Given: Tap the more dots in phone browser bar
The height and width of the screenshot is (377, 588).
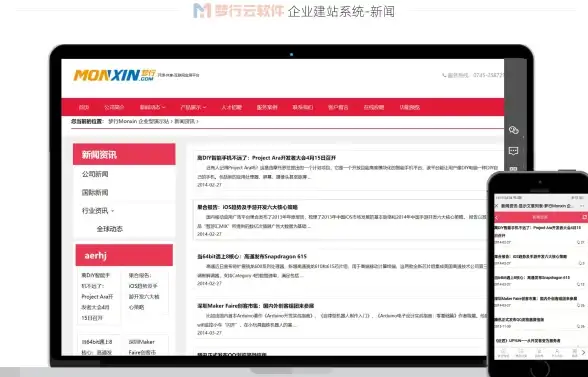Looking at the screenshot, I should point(582,206).
